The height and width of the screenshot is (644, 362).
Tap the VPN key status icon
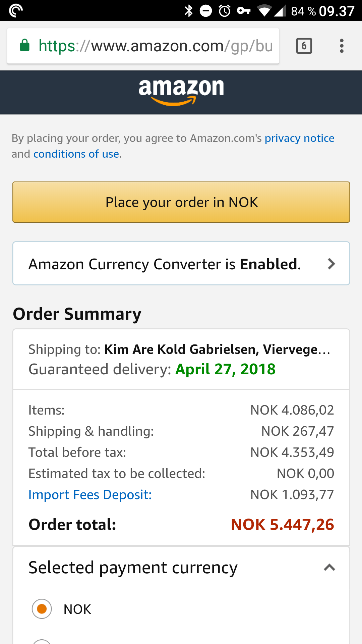click(x=244, y=11)
